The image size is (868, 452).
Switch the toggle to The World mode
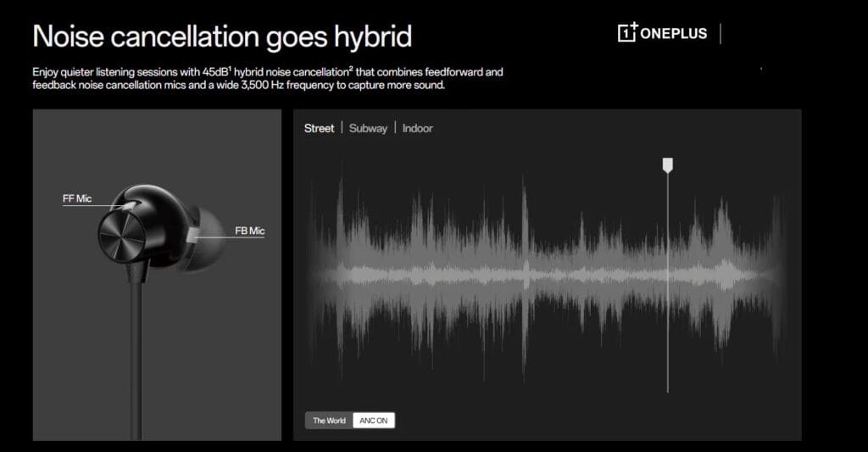[x=329, y=421]
